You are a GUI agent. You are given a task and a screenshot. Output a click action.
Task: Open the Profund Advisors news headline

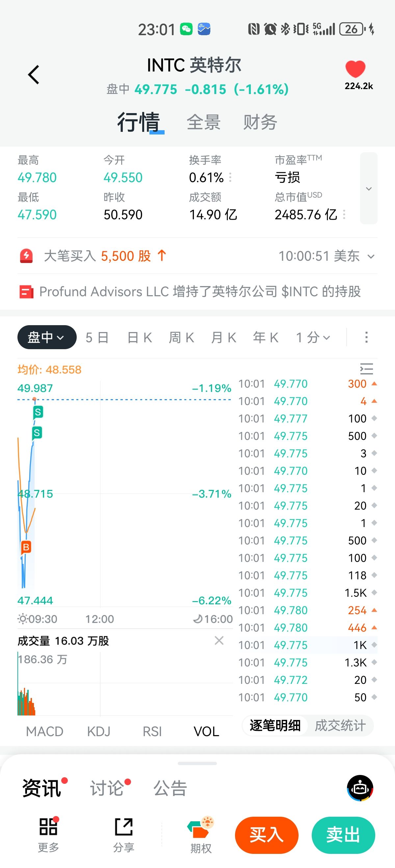pos(200,292)
